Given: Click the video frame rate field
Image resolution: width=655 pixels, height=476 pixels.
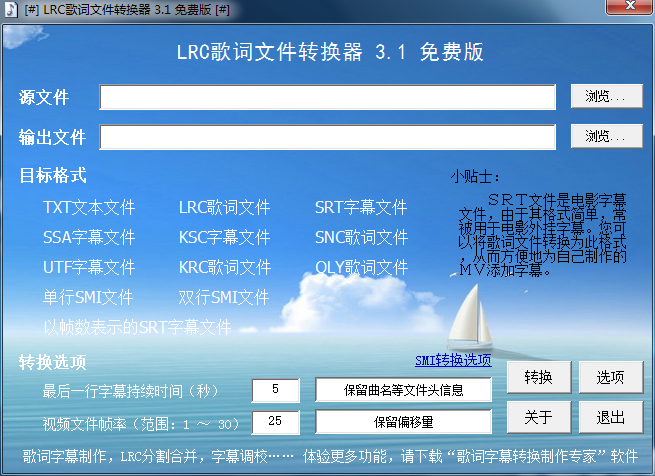Looking at the screenshot, I should pos(276,422).
